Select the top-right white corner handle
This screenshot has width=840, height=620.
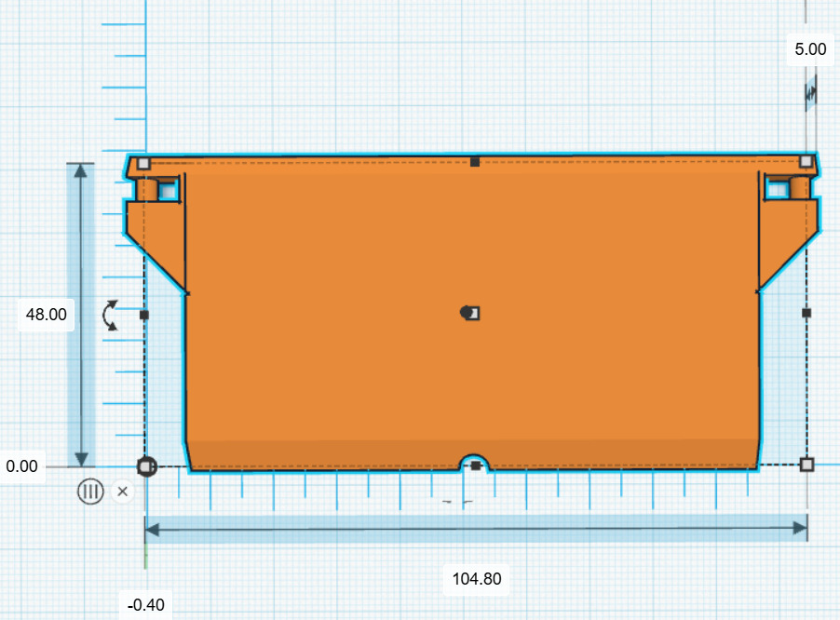tap(806, 161)
